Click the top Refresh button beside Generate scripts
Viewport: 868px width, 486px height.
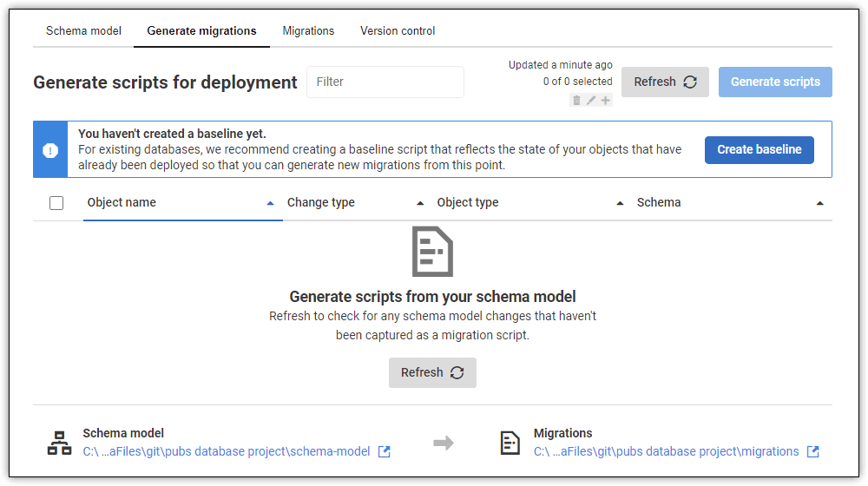click(x=665, y=82)
